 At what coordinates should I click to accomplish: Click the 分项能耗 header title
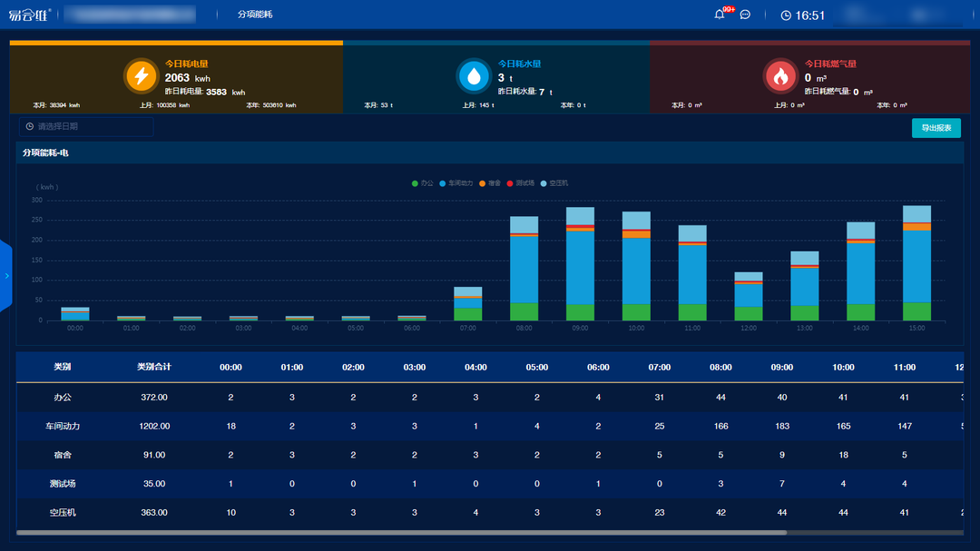coord(255,15)
